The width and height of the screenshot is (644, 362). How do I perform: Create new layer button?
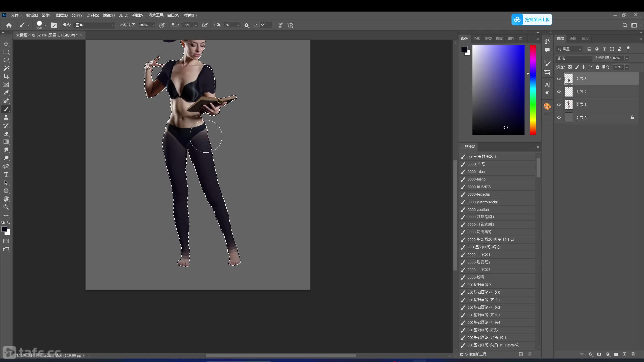[x=625, y=354]
